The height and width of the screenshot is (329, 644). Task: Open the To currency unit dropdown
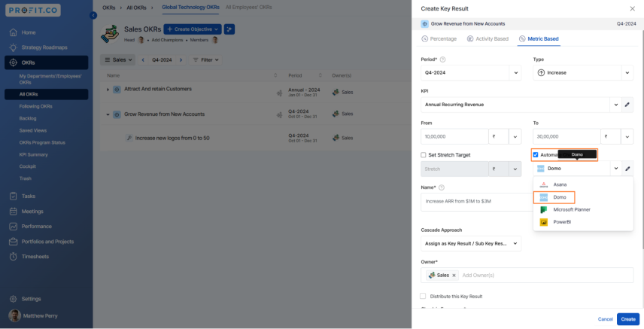[627, 136]
